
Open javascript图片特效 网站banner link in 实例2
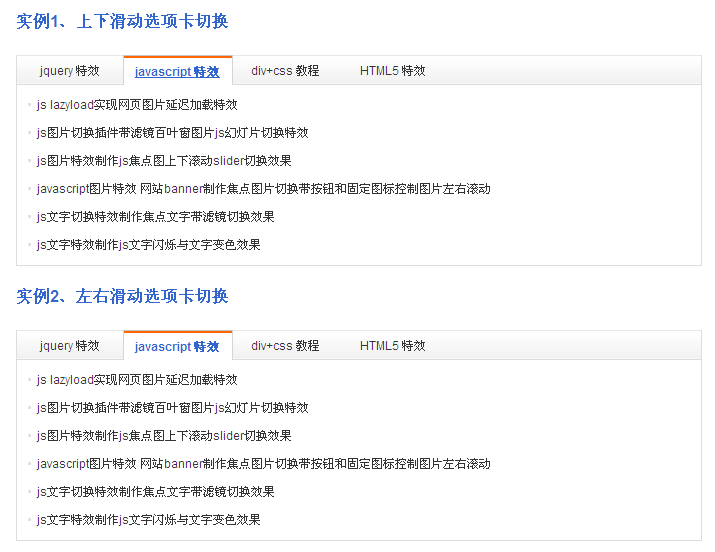[264, 464]
